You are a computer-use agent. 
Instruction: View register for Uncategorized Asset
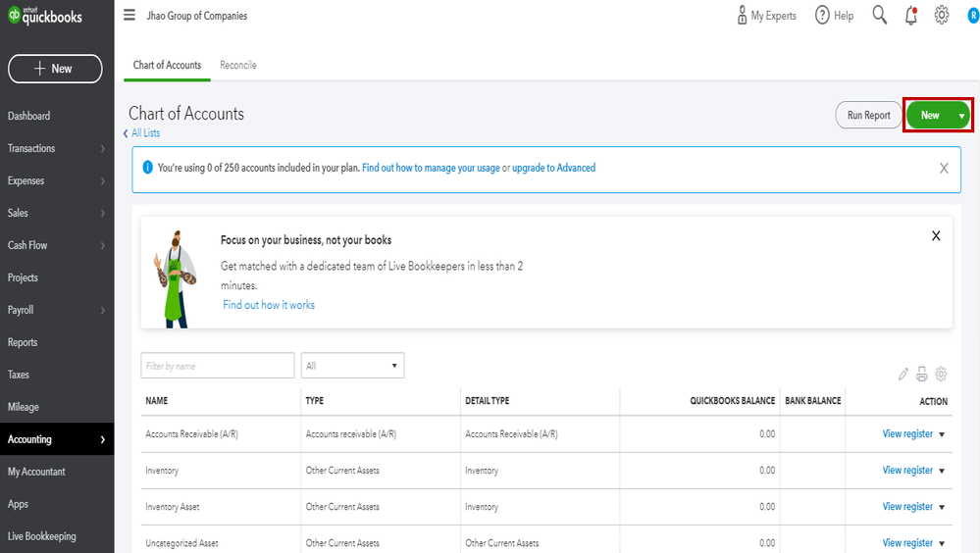click(907, 542)
